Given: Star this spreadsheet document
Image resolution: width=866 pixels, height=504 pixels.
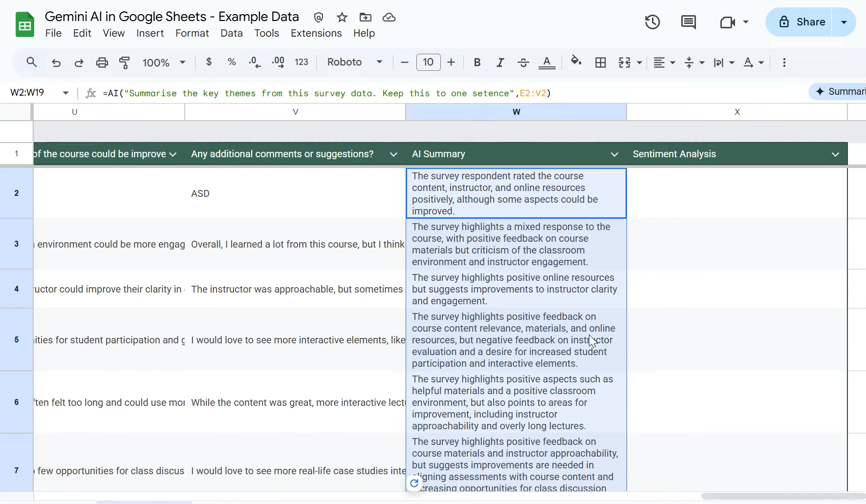Looking at the screenshot, I should 342,18.
